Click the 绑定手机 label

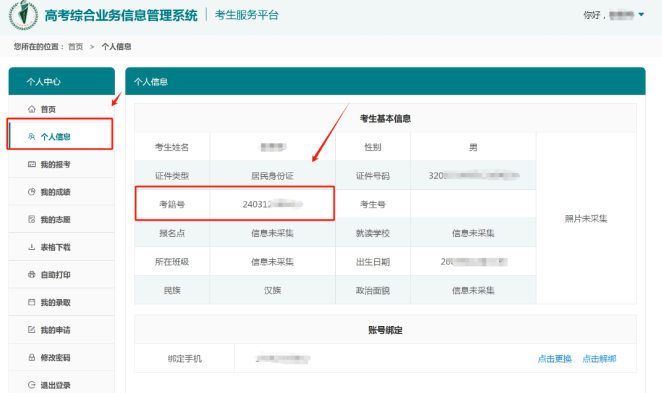click(184, 359)
